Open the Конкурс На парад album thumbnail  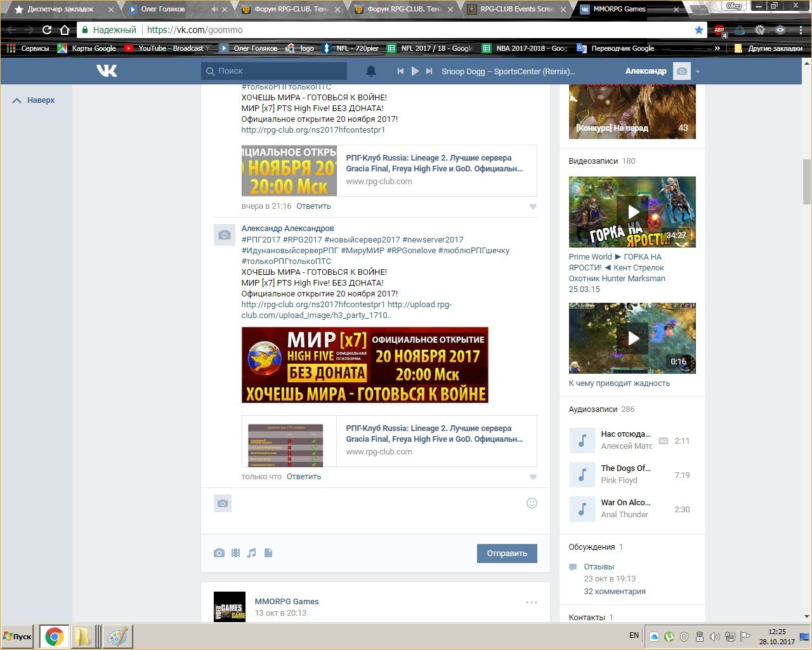pos(632,112)
